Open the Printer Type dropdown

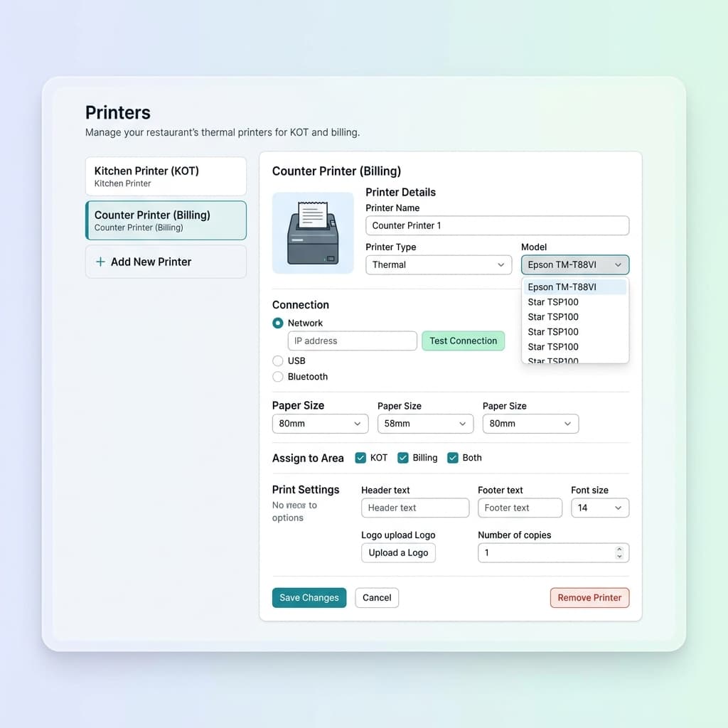tap(439, 264)
